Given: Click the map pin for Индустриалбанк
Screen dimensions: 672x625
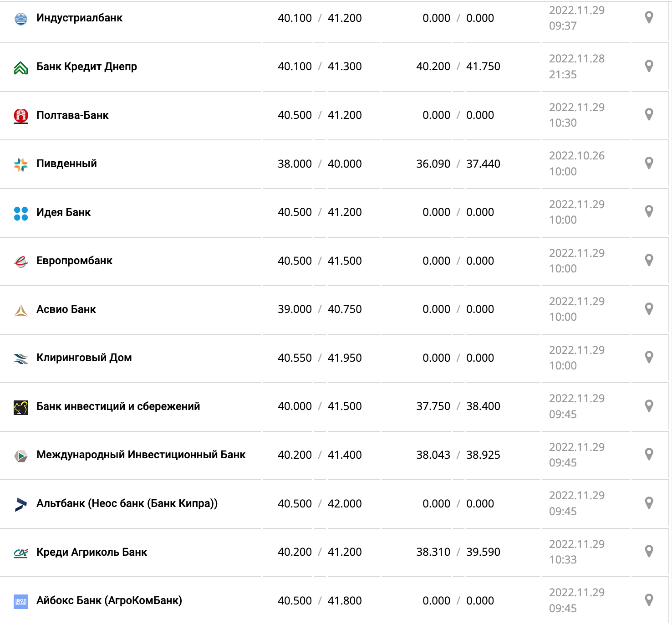Looking at the screenshot, I should (649, 18).
